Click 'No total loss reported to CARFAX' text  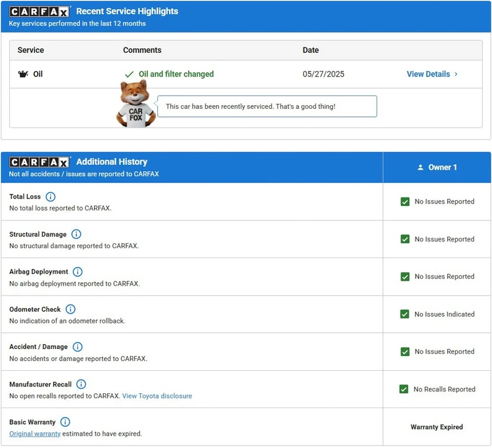pos(60,208)
